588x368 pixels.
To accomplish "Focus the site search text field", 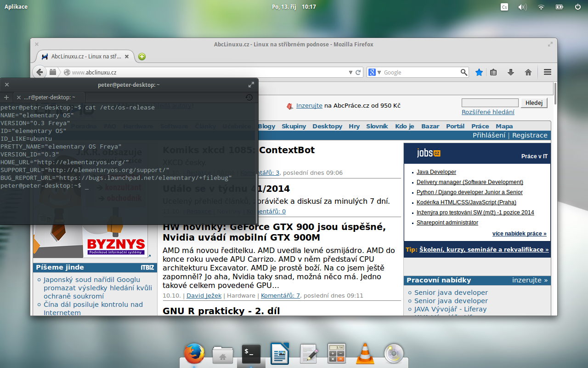I will 490,103.
